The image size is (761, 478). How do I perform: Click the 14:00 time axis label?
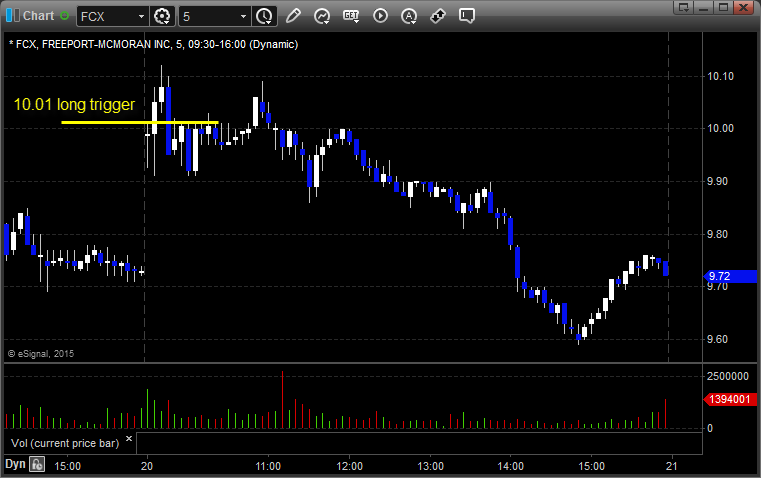coord(511,466)
